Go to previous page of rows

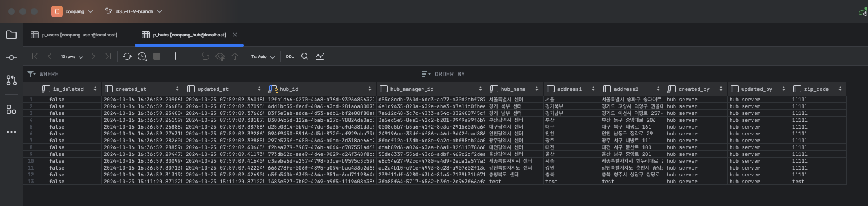50,56
